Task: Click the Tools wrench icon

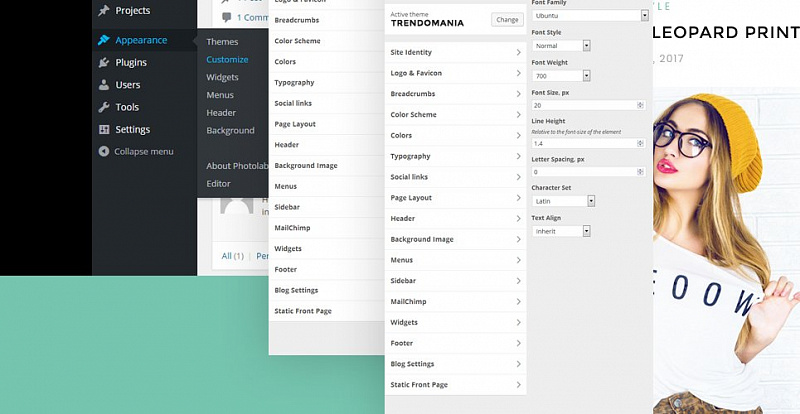Action: 104,107
